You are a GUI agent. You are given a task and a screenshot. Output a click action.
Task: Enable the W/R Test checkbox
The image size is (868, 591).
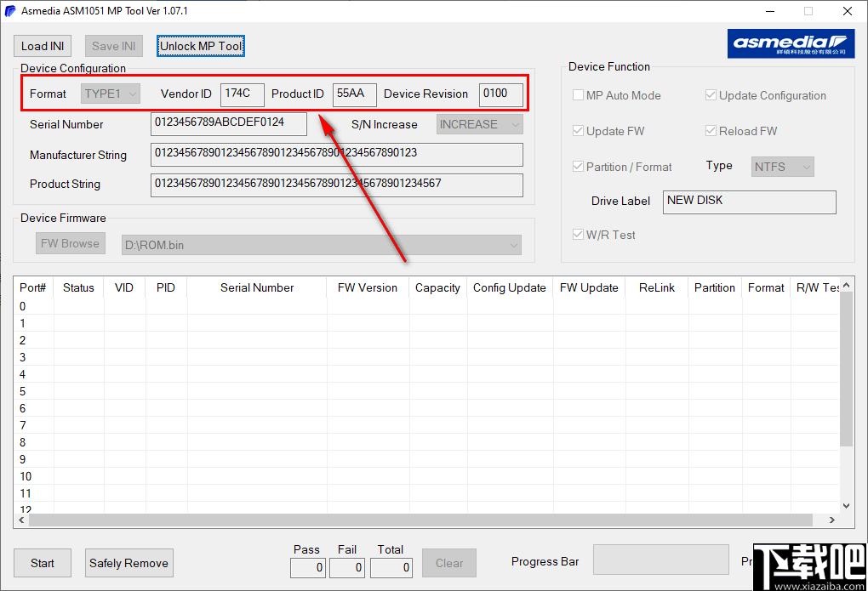(578, 235)
